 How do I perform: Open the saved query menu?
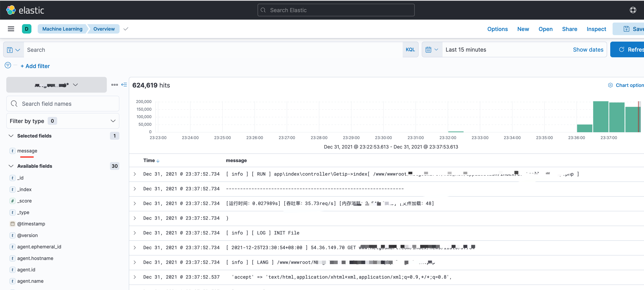coord(14,50)
